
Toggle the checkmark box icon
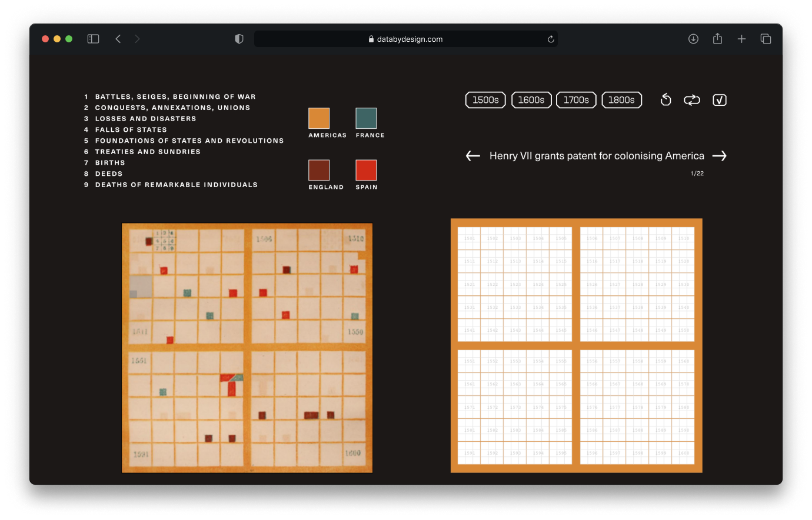(x=720, y=100)
